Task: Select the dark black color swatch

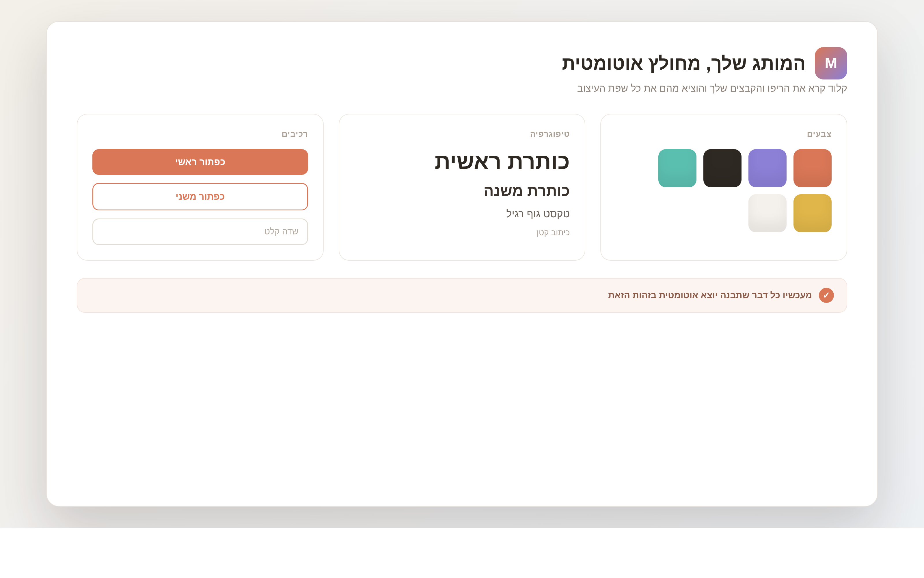Action: (x=722, y=168)
